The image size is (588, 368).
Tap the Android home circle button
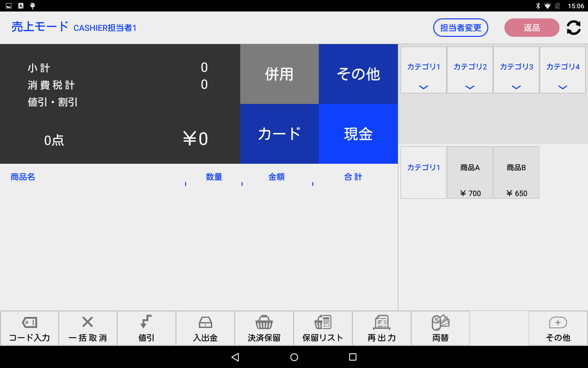click(x=294, y=357)
